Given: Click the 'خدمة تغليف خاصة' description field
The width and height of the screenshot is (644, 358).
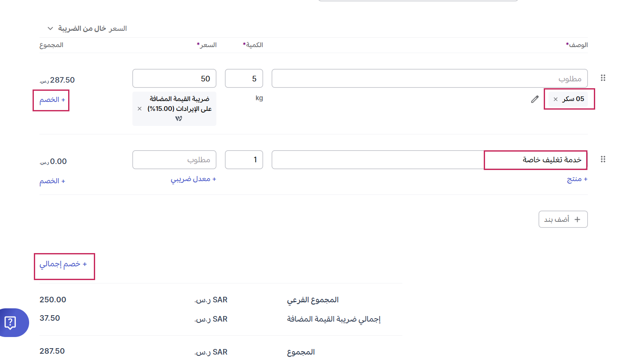Looking at the screenshot, I should coord(429,160).
